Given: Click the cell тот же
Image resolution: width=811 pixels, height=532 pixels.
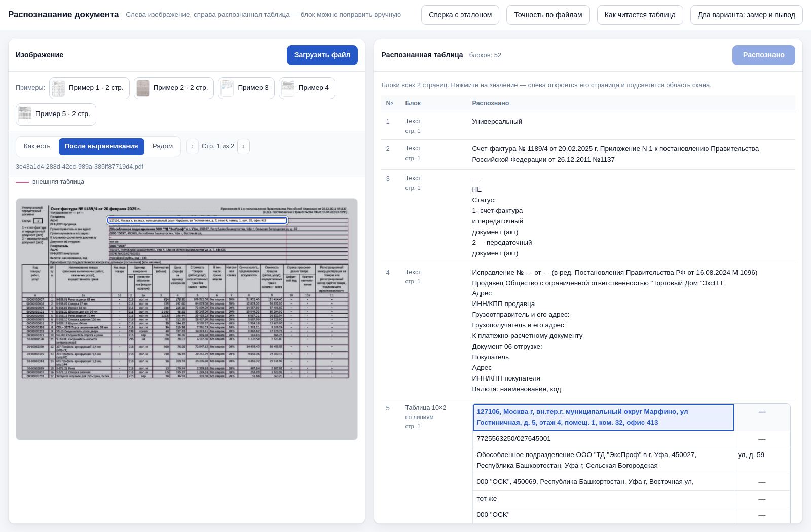Looking at the screenshot, I should click(x=603, y=499).
